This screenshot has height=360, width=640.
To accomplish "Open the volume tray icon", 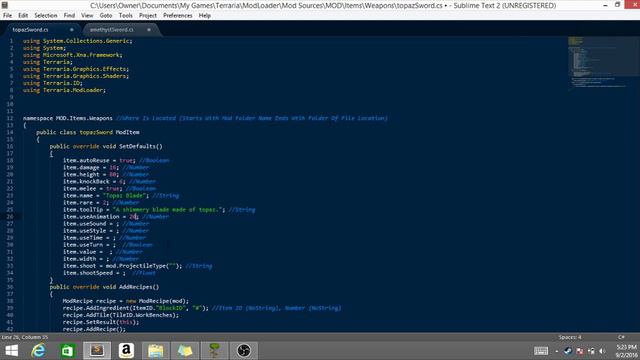I will [x=602, y=351].
